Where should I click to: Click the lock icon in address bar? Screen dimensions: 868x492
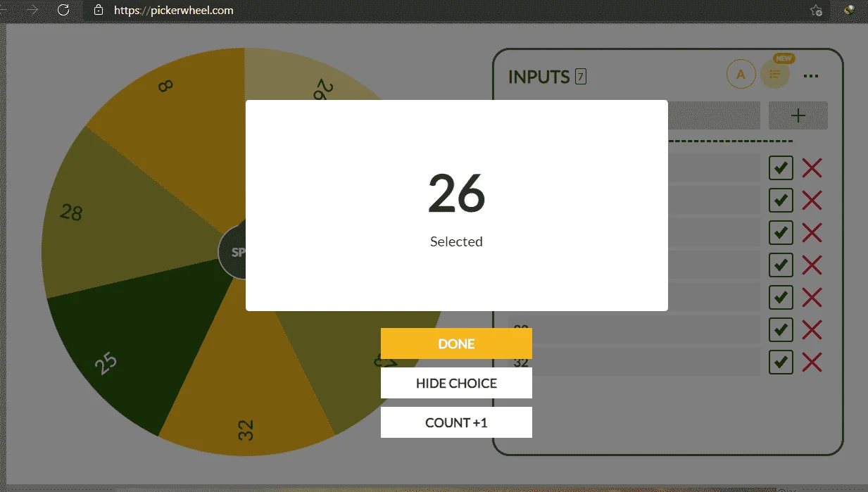click(x=99, y=10)
